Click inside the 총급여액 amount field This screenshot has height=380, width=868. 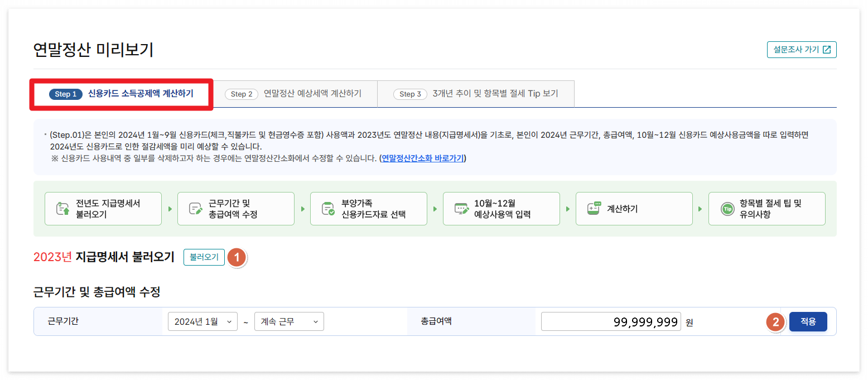coord(611,321)
